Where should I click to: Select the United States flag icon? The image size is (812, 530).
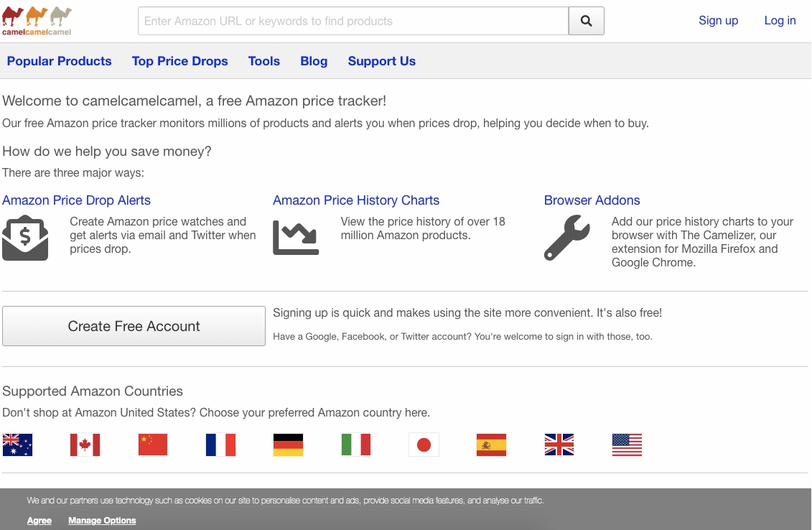click(627, 445)
